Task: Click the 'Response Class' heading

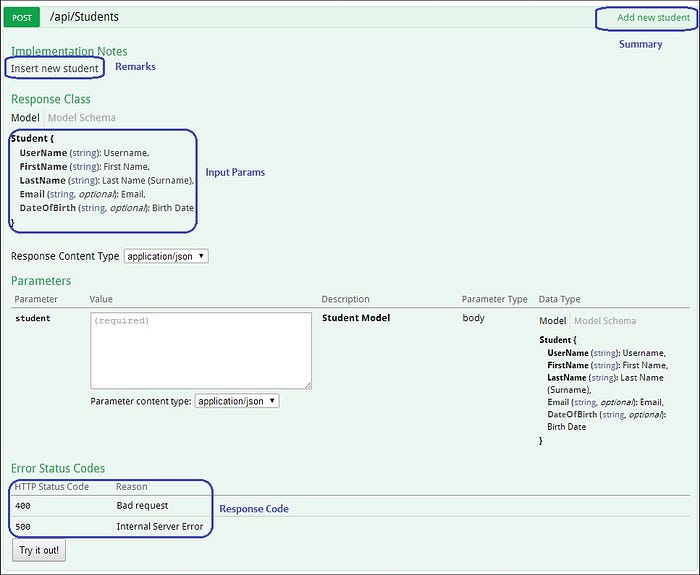Action: point(50,99)
